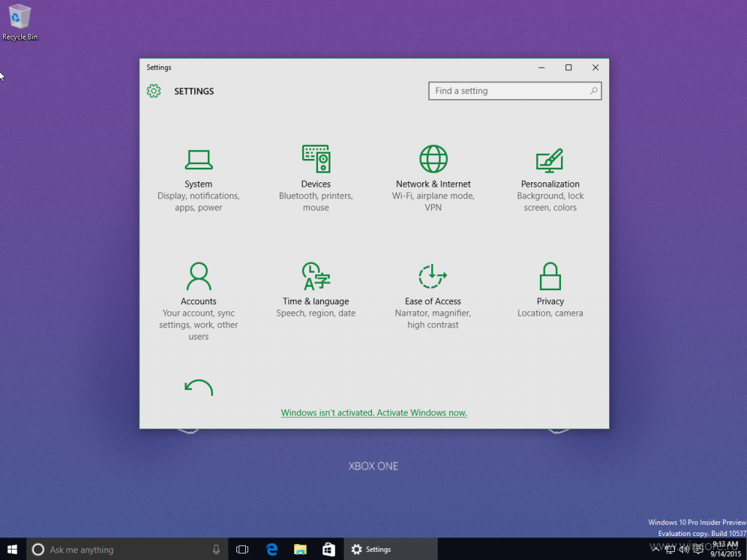Click 'Location, camera' description
The height and width of the screenshot is (560, 747).
pos(550,313)
